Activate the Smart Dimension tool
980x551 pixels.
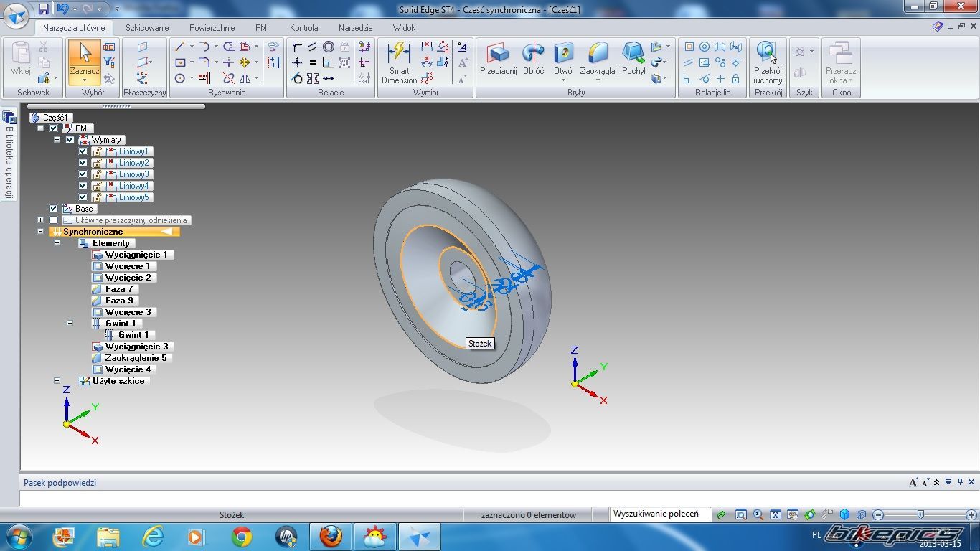pos(399,62)
